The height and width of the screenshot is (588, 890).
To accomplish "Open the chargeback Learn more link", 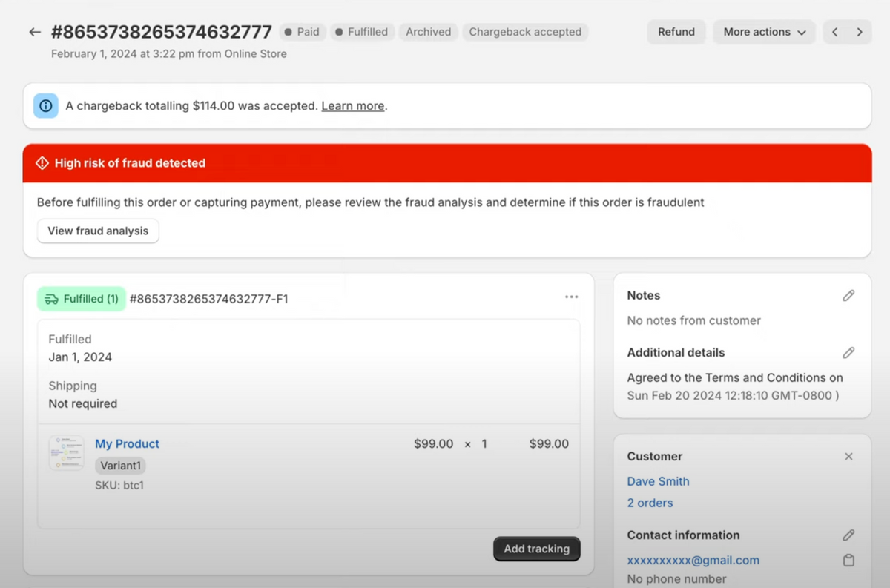I will pos(352,106).
